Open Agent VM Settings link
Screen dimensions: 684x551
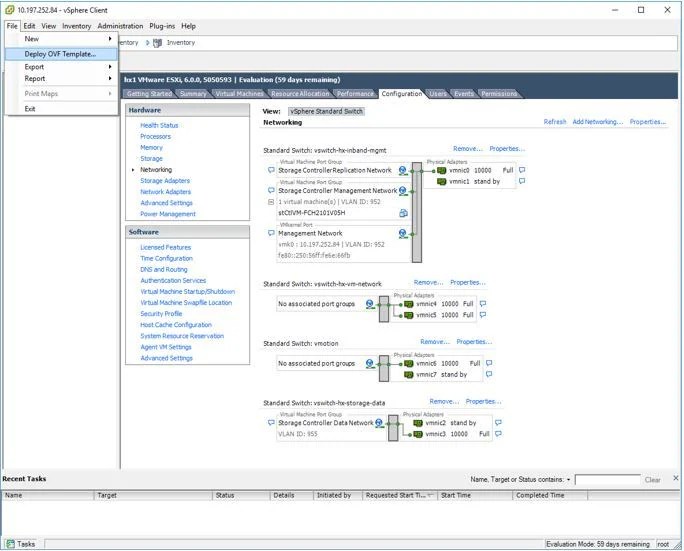[x=166, y=347]
